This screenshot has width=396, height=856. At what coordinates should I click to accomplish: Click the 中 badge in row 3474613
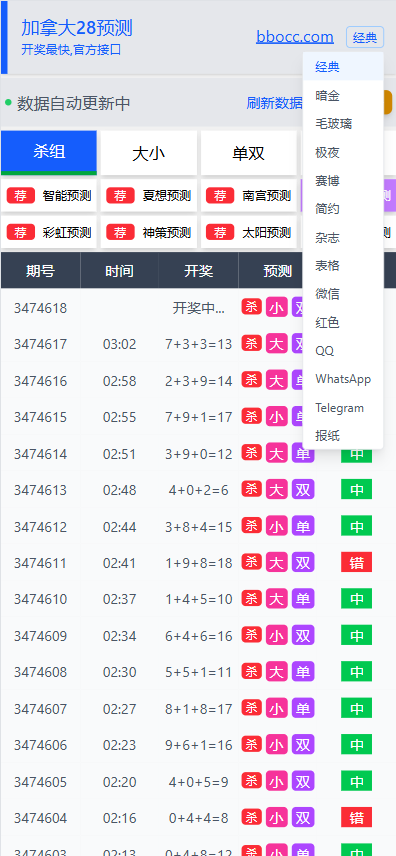pos(357,490)
